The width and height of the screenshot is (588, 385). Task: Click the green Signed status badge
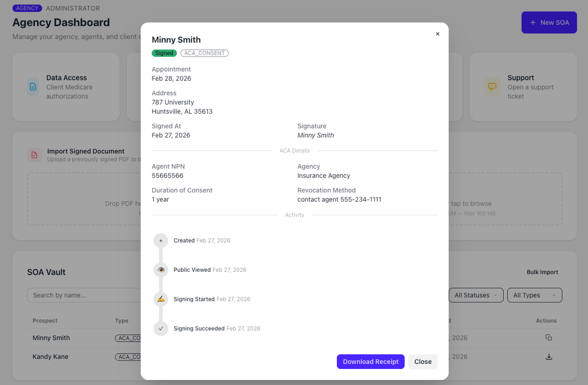point(164,52)
